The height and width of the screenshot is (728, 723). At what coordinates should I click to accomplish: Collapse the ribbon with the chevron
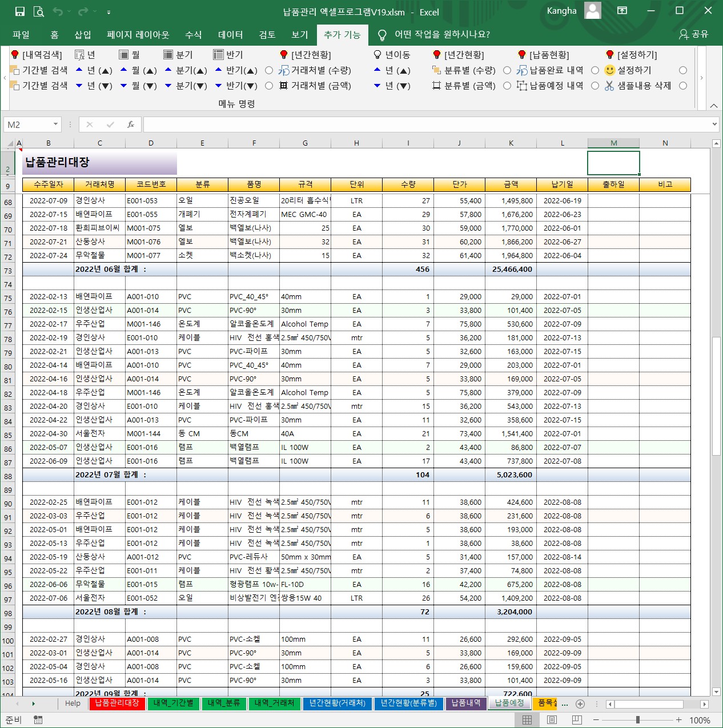pyautogui.click(x=714, y=106)
